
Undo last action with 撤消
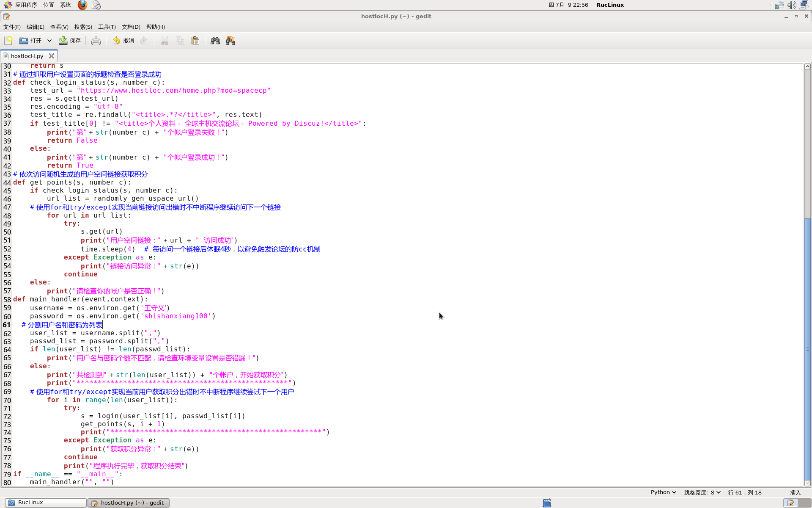123,41
